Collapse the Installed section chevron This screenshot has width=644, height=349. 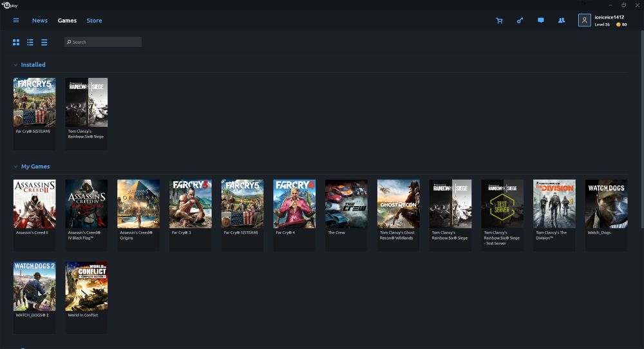pyautogui.click(x=15, y=65)
